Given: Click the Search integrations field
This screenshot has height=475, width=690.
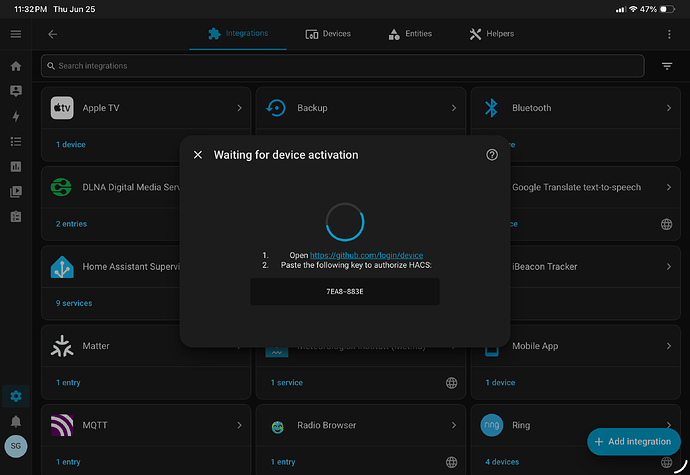Looking at the screenshot, I should click(342, 66).
